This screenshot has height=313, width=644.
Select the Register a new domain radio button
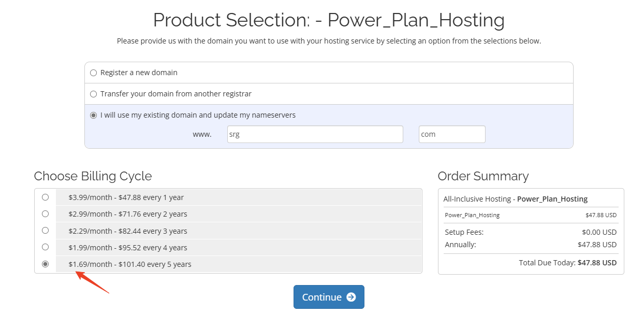(x=94, y=73)
